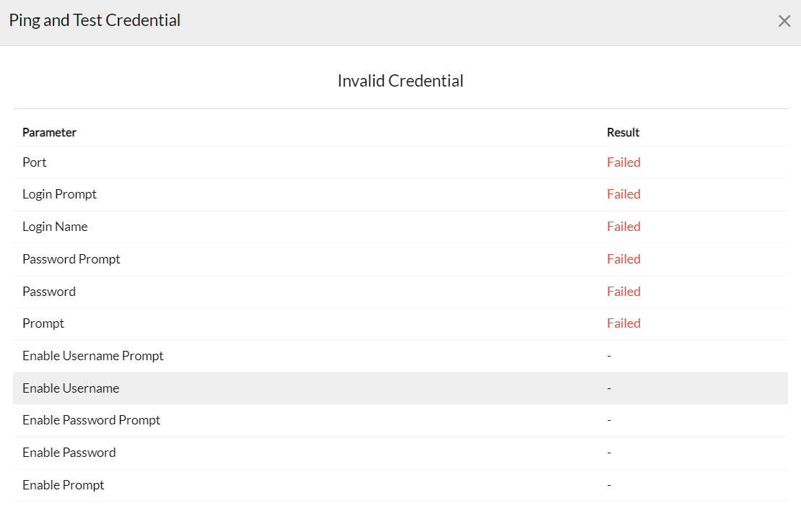This screenshot has height=532, width=801.
Task: Click the Port parameter row
Action: pyautogui.click(x=35, y=162)
